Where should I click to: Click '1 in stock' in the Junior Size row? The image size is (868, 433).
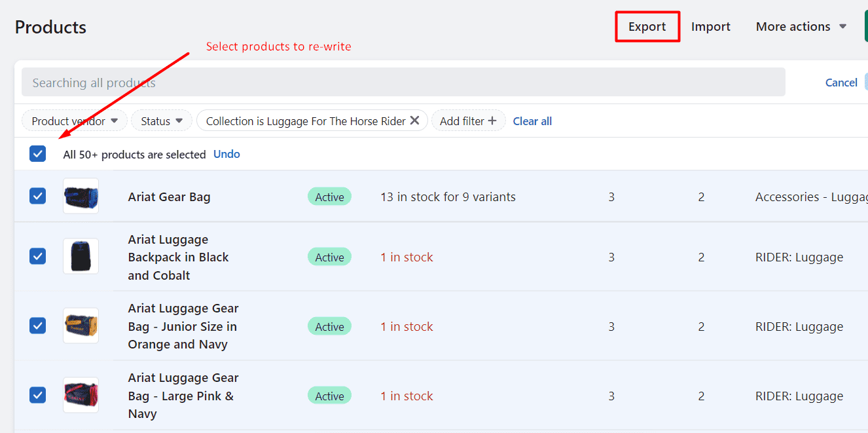coord(407,327)
